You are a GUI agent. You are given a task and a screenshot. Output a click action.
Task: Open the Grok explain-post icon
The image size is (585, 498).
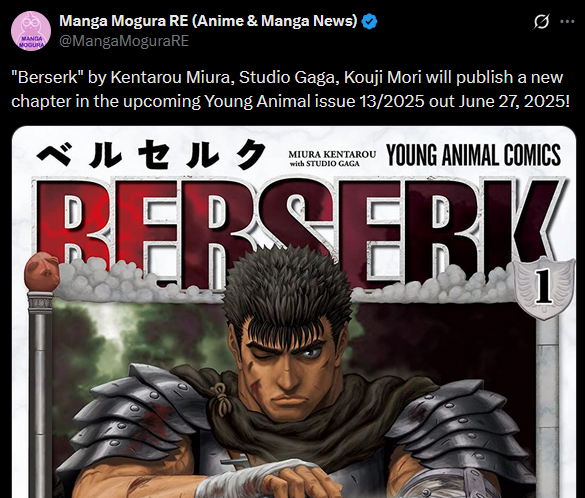click(x=541, y=22)
